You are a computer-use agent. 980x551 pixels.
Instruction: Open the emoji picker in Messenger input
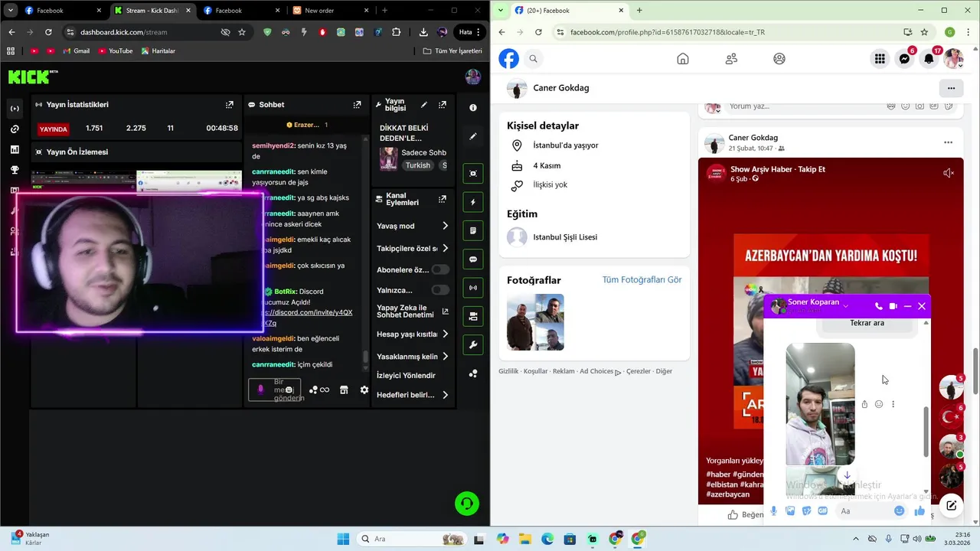click(x=900, y=510)
